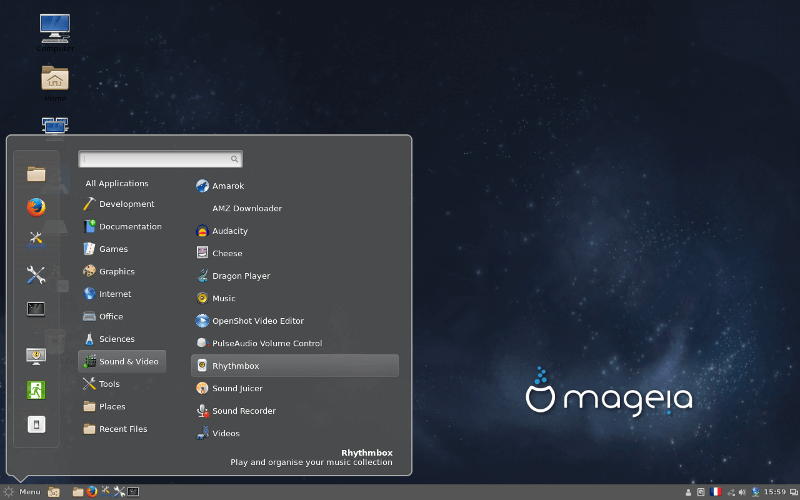The width and height of the screenshot is (800, 500).
Task: Click the Menu button on the panel
Action: [x=22, y=492]
